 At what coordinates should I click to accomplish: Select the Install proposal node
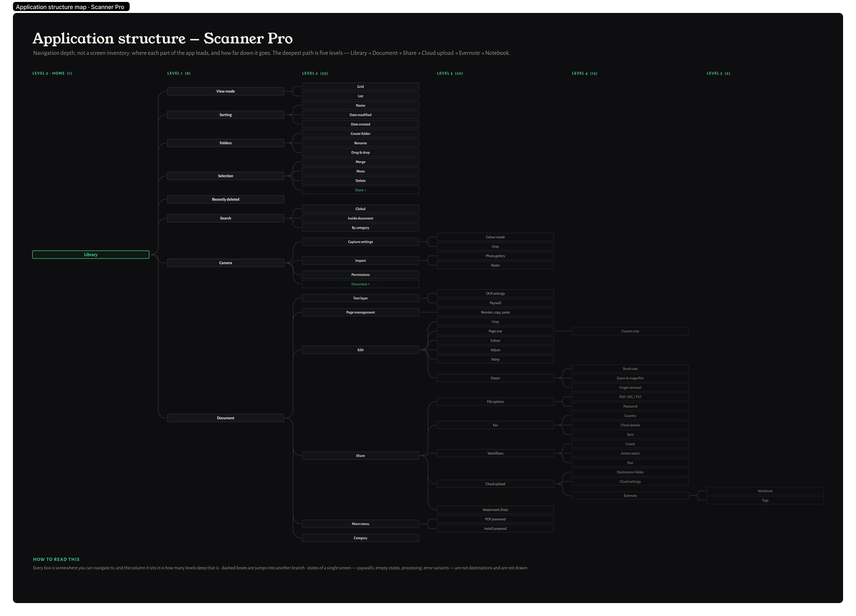tap(495, 528)
